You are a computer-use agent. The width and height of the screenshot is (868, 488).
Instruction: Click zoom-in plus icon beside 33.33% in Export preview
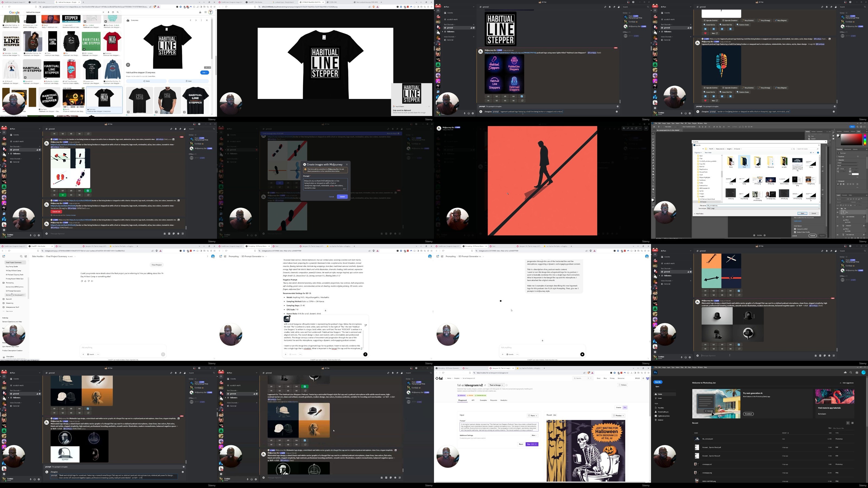(x=765, y=235)
